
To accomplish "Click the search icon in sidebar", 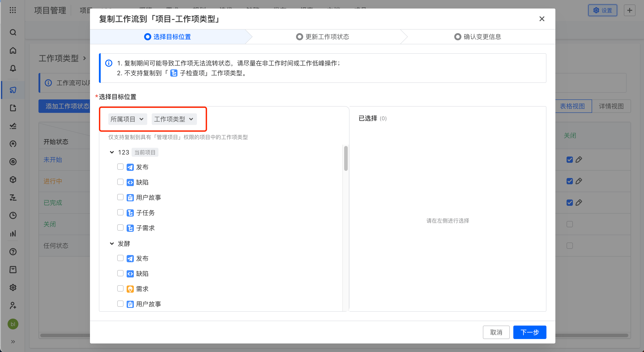I will coord(13,32).
